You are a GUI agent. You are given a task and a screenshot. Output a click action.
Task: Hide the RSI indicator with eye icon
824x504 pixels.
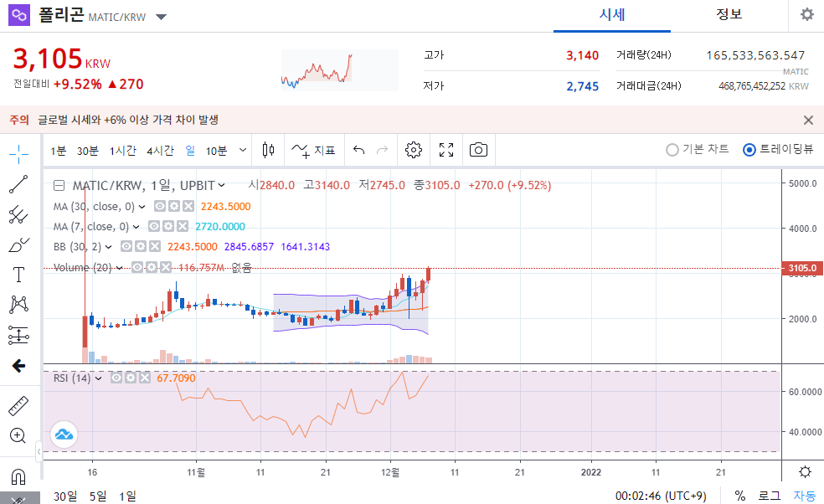(x=116, y=378)
